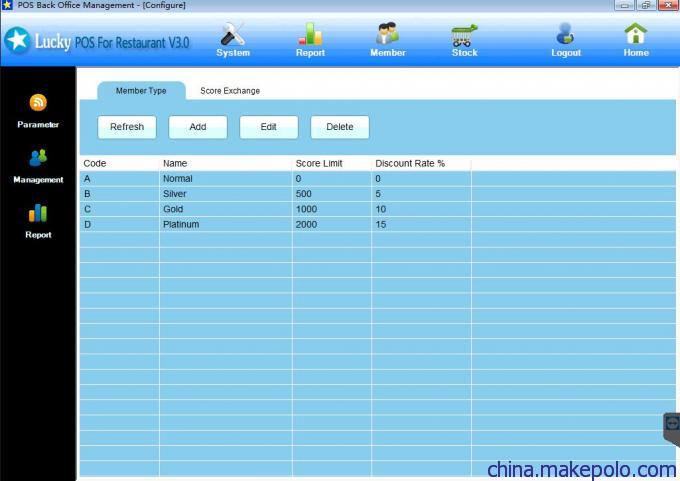Click the Discount Rate % column header

421,164
